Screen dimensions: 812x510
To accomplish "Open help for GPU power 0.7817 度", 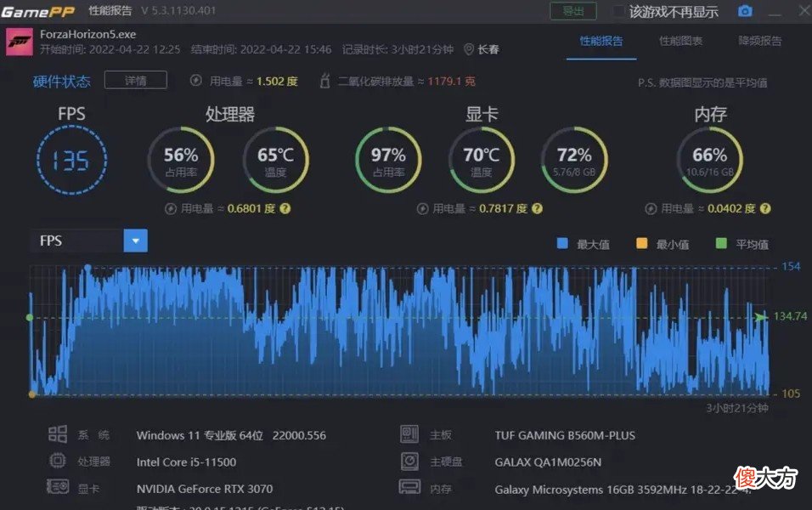I will tap(537, 208).
